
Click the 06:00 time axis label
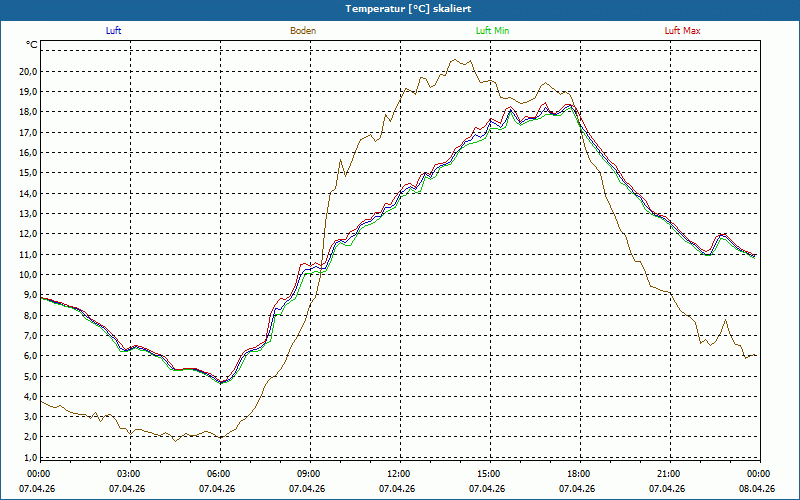(x=217, y=474)
